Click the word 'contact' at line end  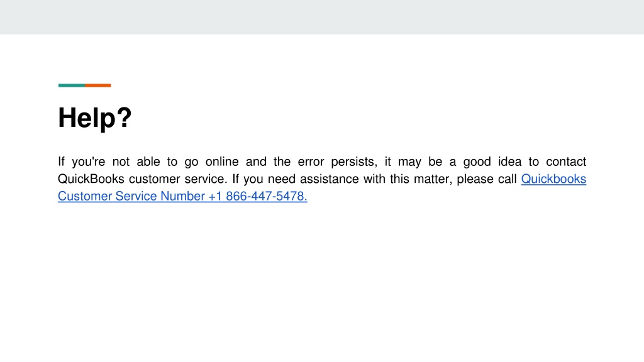pyautogui.click(x=566, y=162)
